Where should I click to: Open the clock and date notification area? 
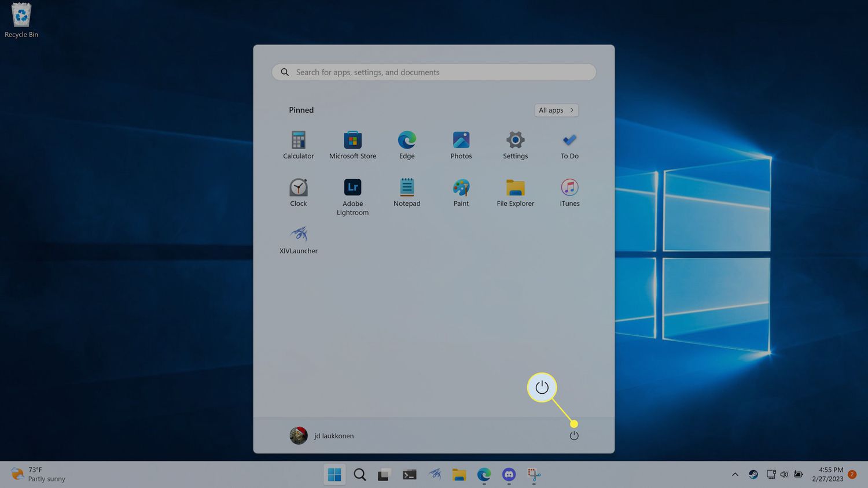coord(827,475)
